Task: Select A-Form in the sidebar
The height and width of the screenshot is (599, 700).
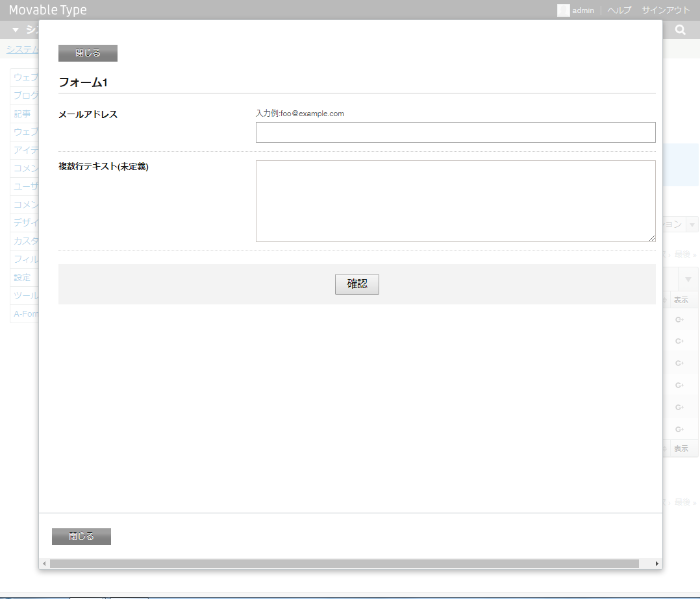Action: coord(26,313)
